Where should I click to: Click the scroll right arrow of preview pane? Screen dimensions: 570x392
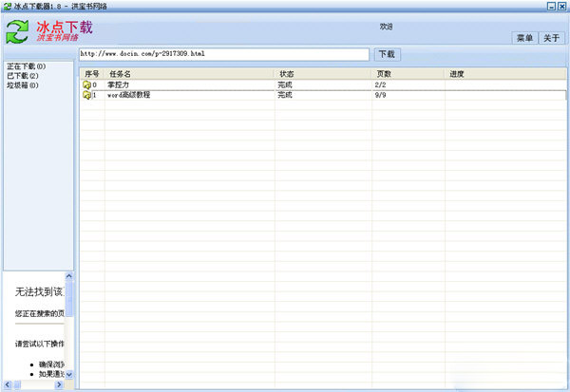(x=59, y=384)
